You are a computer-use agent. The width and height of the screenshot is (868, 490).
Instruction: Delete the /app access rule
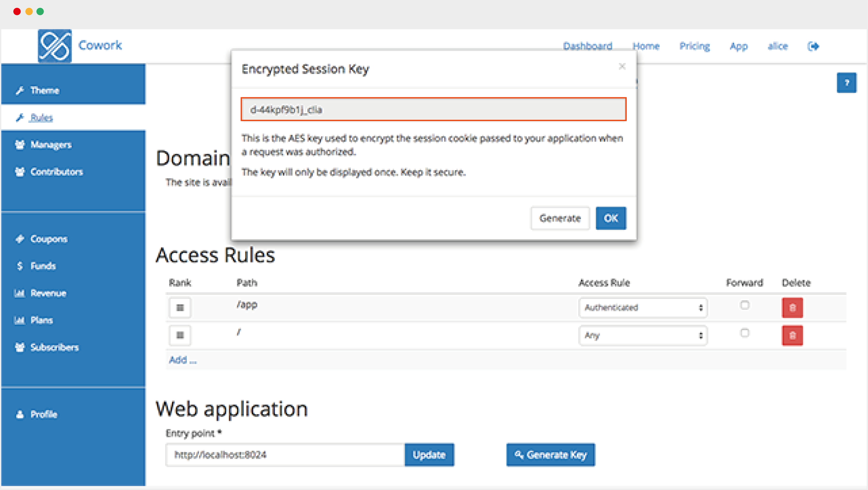click(793, 307)
